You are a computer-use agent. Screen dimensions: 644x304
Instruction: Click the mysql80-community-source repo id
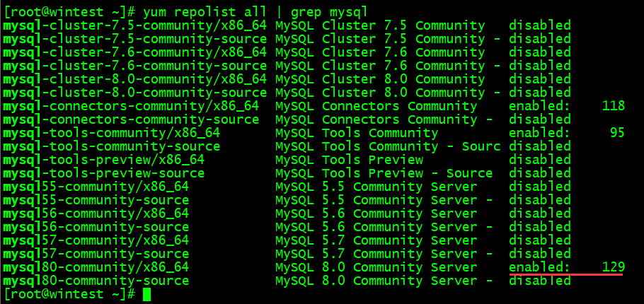(x=96, y=281)
